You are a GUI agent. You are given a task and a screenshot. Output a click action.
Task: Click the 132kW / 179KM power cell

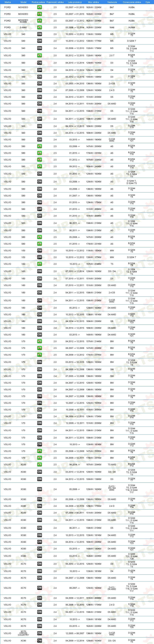pos(94,48)
